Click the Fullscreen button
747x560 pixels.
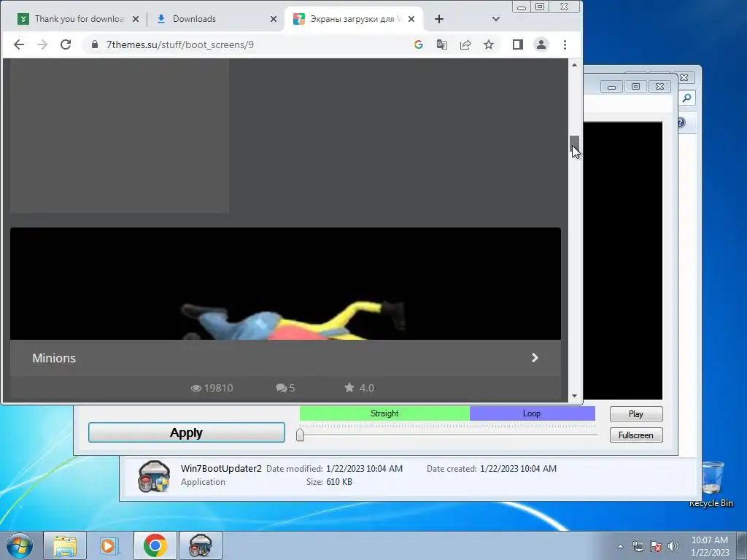pos(636,435)
